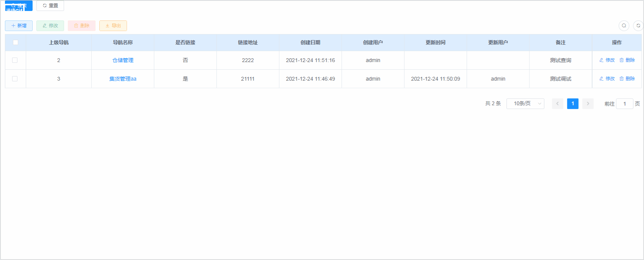Screen dimensions: 644x260
Task: Click the 重置 (reset) button
Action: pos(50,6)
